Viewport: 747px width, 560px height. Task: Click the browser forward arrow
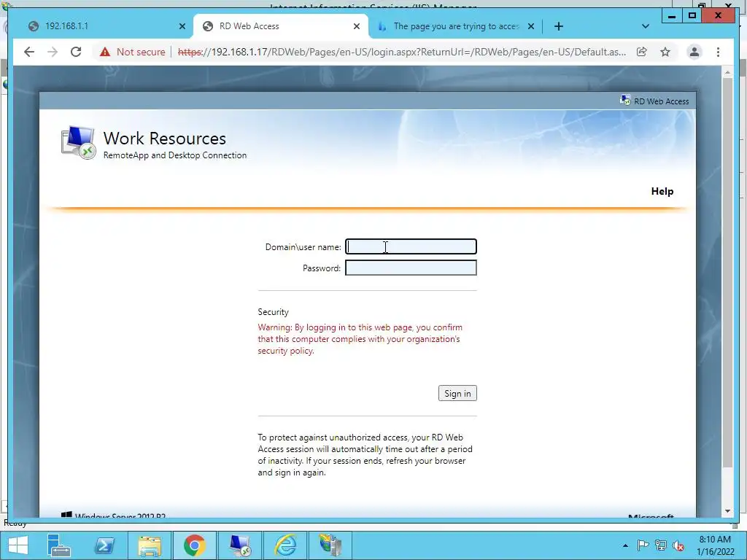point(53,52)
